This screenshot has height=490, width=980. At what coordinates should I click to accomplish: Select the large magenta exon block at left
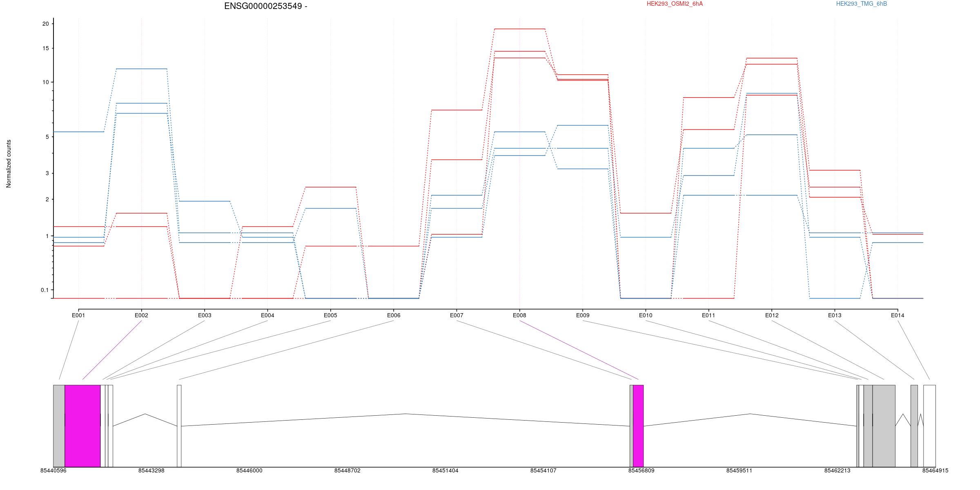point(82,426)
